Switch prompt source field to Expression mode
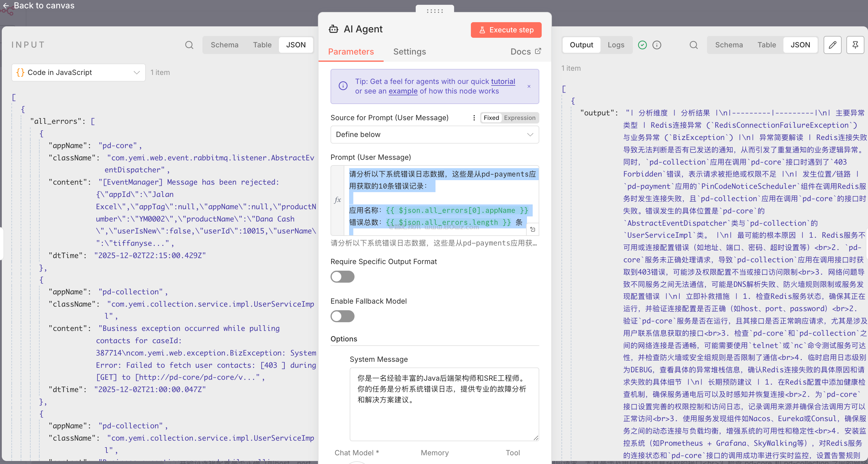 click(519, 117)
